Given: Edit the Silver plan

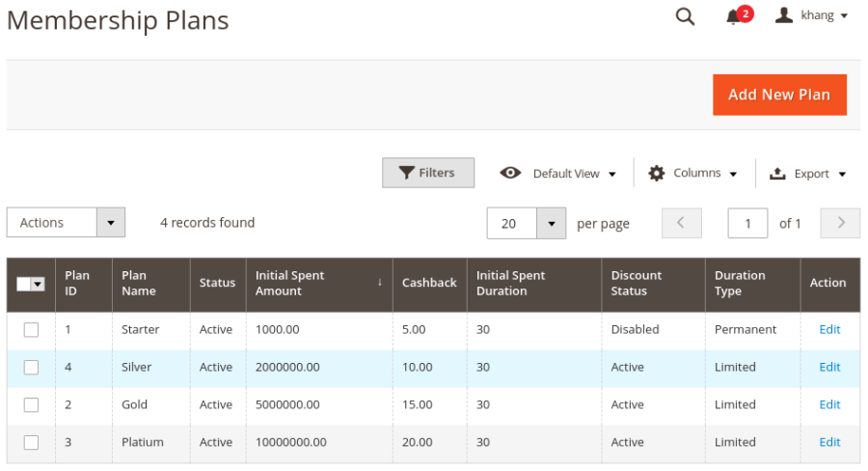Looking at the screenshot, I should pos(829,368).
